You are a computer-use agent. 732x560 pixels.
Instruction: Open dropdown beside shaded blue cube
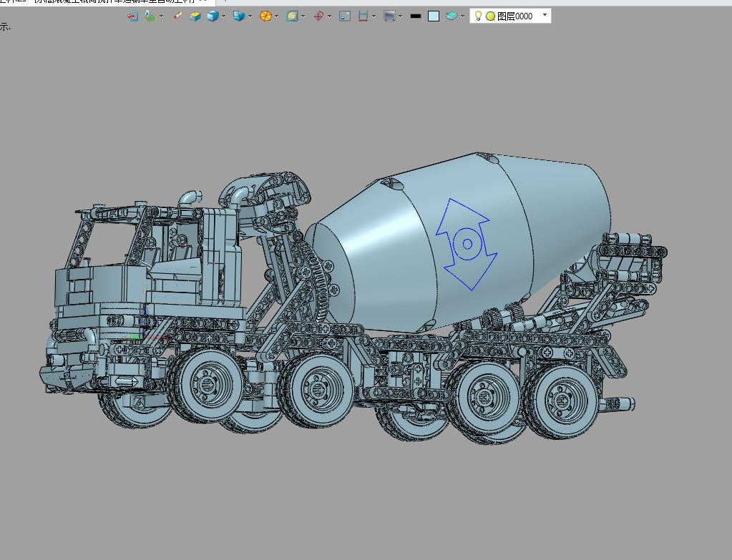[224, 16]
